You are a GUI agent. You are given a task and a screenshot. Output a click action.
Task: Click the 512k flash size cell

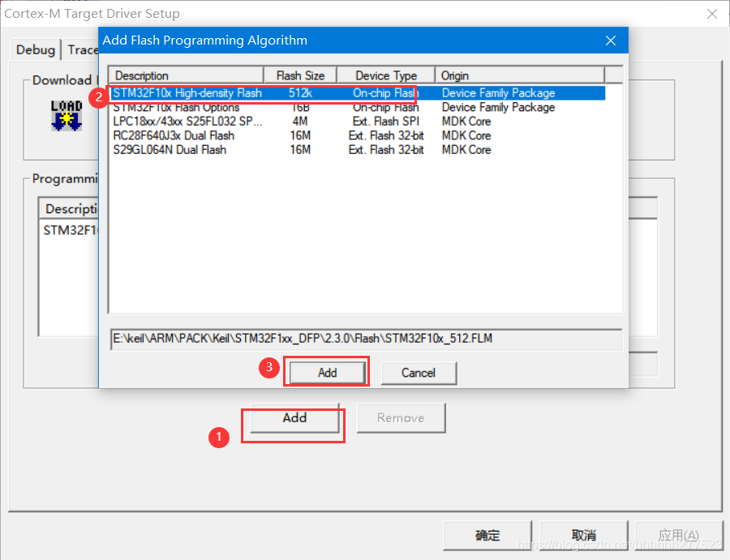(x=300, y=93)
